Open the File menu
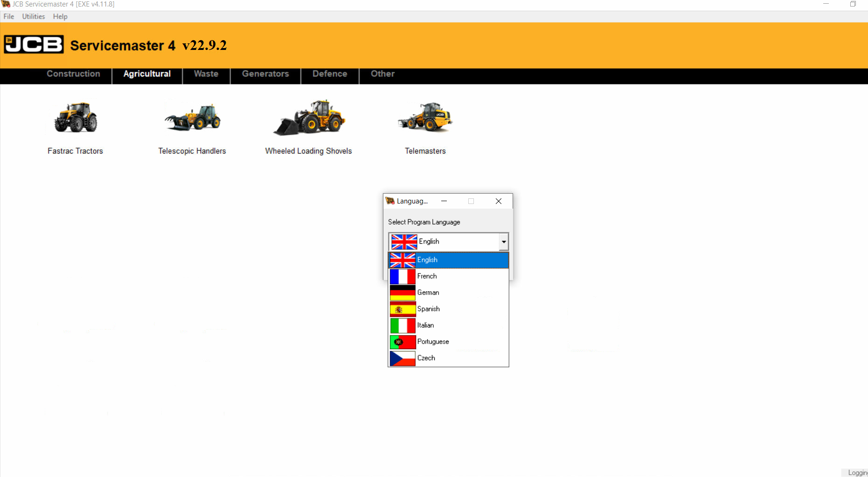Image resolution: width=868 pixels, height=477 pixels. coord(9,16)
